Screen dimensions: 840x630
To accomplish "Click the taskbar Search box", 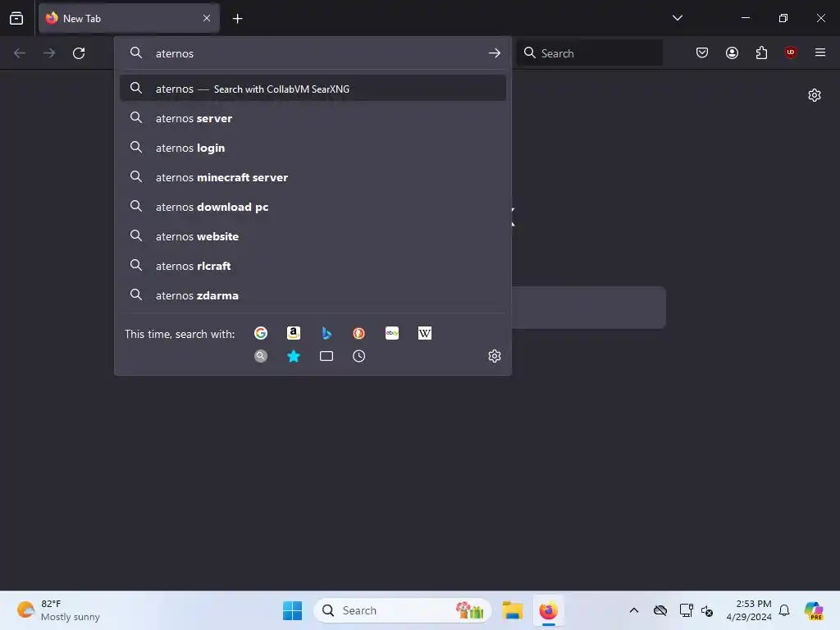I will [x=402, y=610].
